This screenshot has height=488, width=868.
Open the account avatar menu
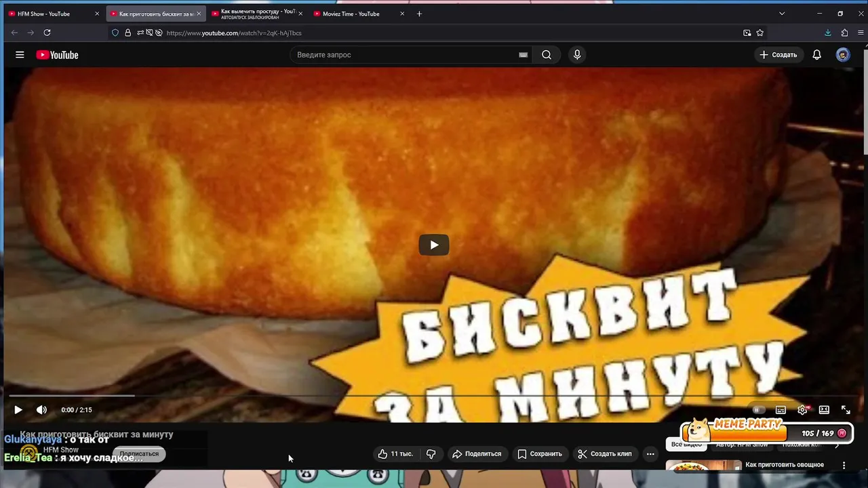[843, 55]
